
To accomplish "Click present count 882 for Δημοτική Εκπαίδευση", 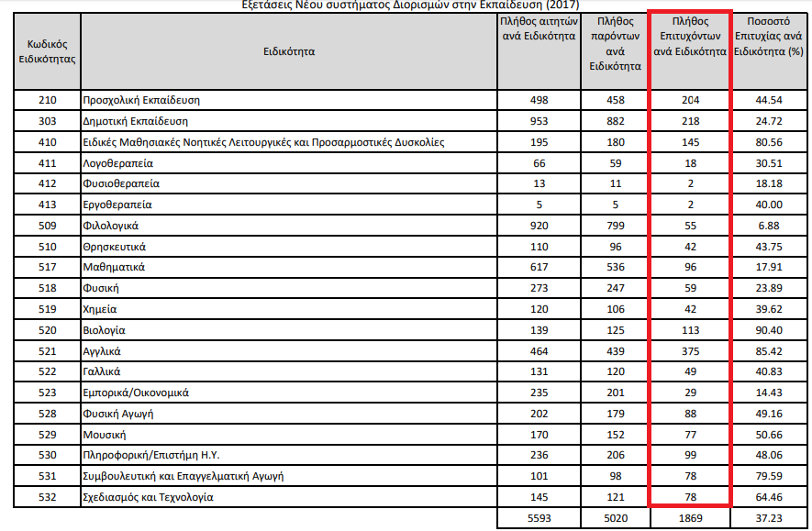I will point(616,121).
